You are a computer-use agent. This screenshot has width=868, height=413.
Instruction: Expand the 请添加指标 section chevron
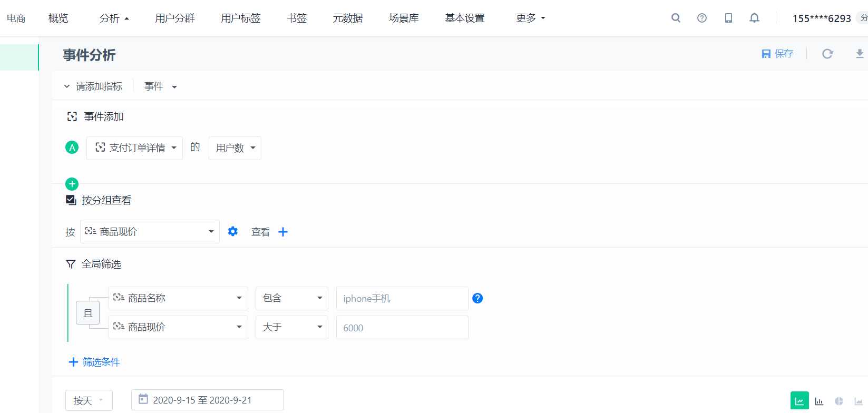point(67,86)
